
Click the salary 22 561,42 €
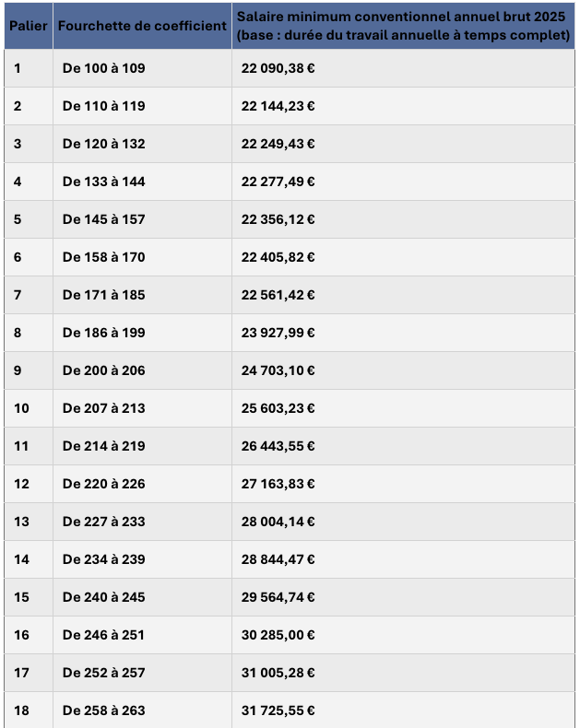pos(278,295)
